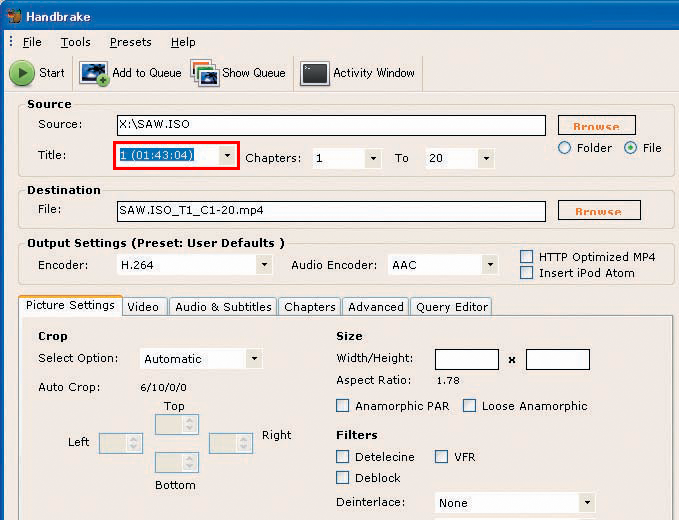Click the green Start play icon
The width and height of the screenshot is (679, 520).
pos(22,73)
